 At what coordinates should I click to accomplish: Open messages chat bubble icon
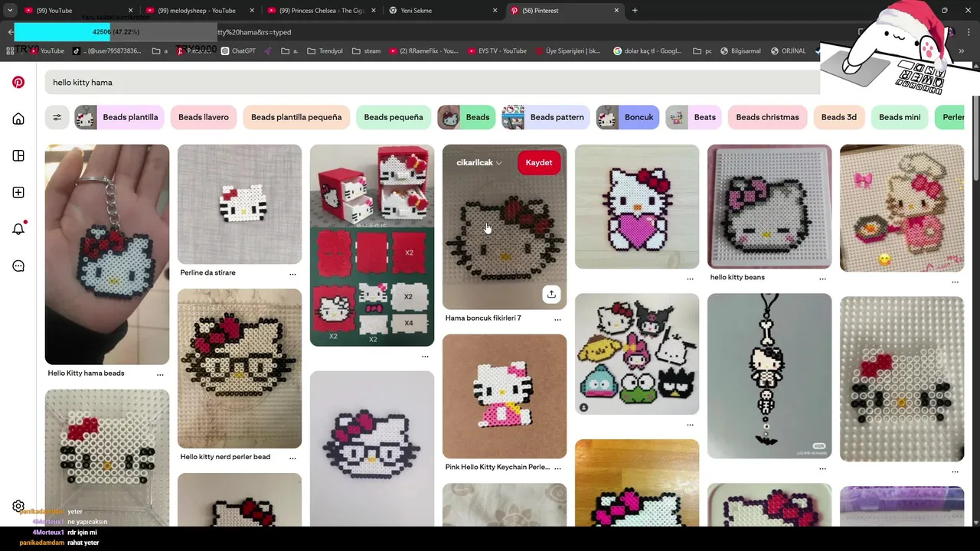point(18,266)
